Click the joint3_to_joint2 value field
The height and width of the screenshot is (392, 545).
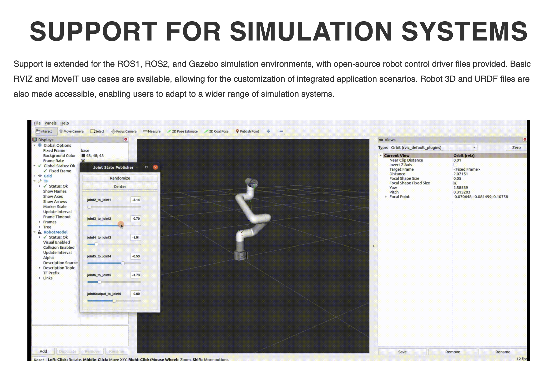(x=136, y=218)
